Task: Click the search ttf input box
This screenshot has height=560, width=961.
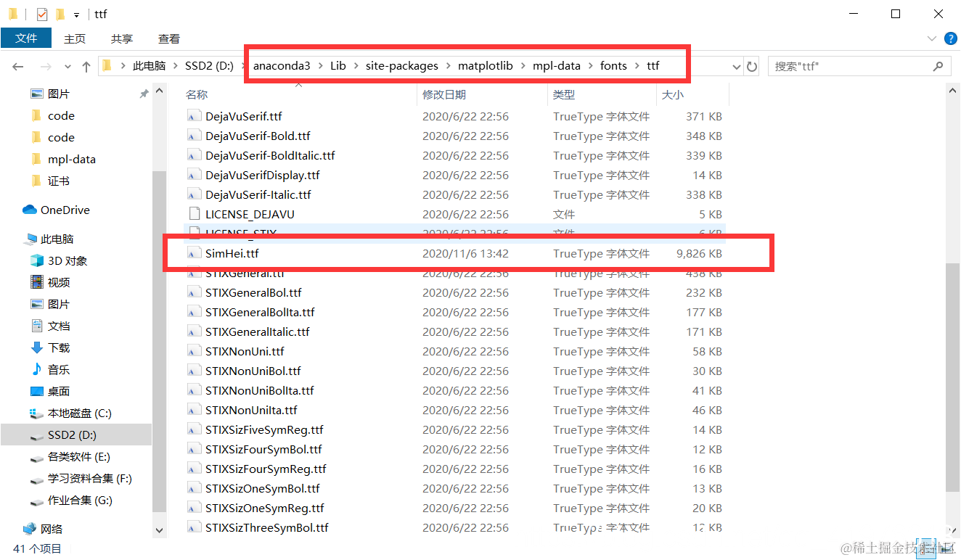Action: coord(849,66)
